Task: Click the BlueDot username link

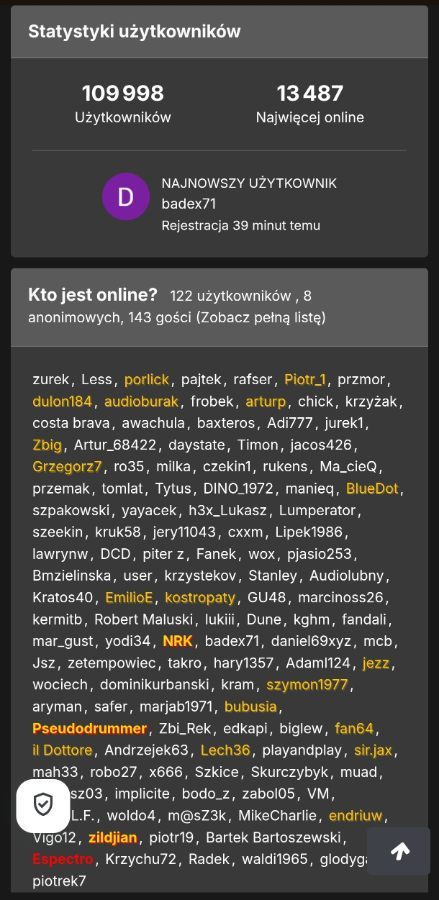Action: pos(373,488)
